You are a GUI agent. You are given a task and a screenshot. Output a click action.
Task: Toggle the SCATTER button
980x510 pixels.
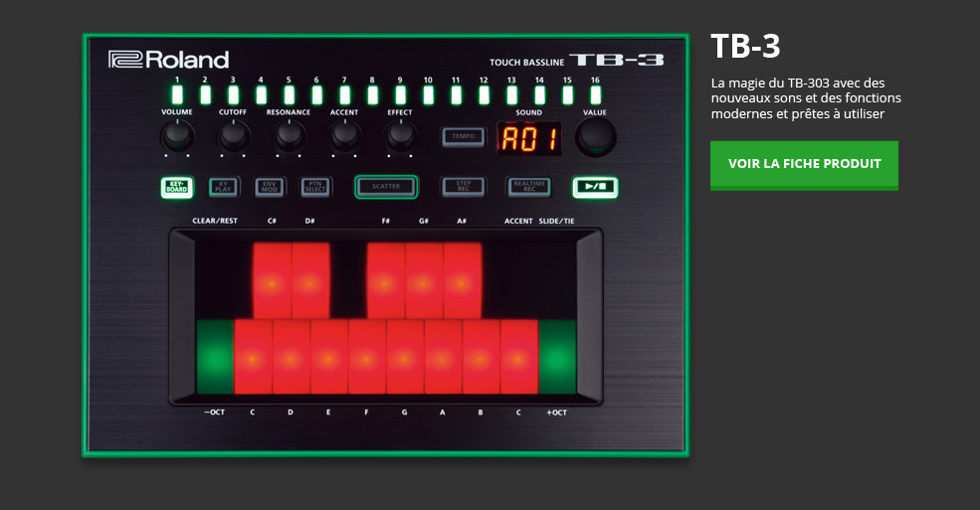(386, 187)
